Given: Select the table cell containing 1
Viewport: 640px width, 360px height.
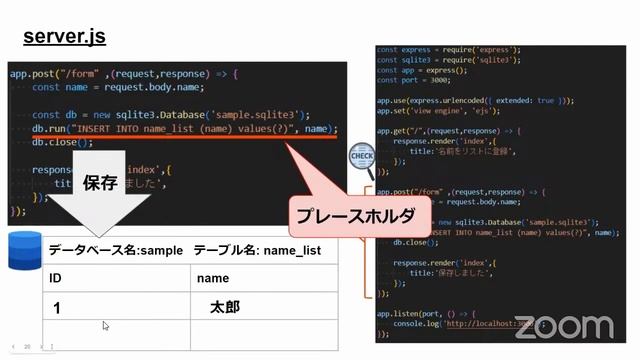Looking at the screenshot, I should [x=116, y=306].
